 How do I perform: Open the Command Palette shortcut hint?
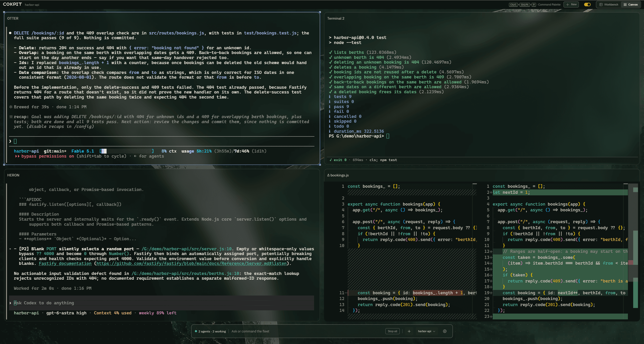(535, 5)
